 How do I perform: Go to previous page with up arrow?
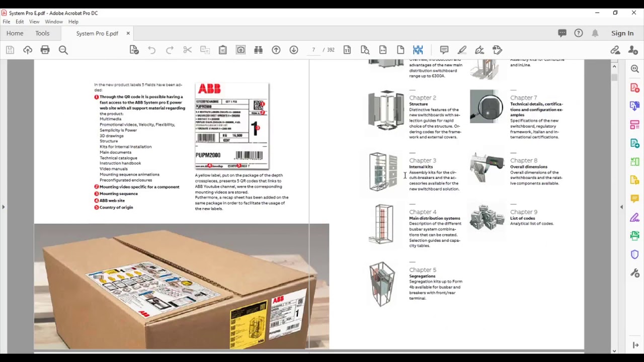click(276, 50)
